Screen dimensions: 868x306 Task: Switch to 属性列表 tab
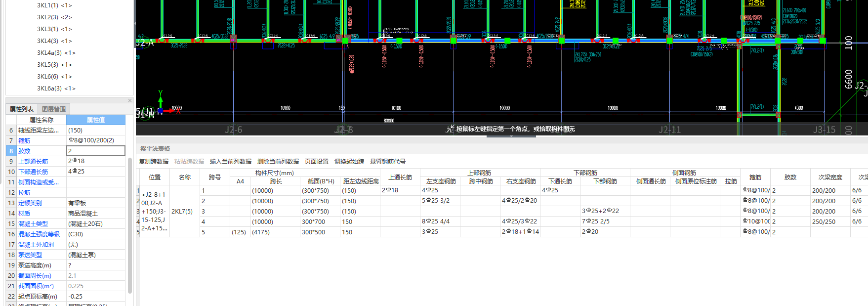click(22, 109)
